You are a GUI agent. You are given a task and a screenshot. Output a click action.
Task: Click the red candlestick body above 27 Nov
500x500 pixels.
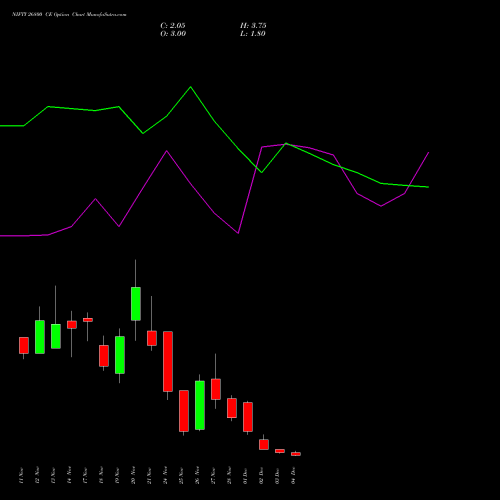point(216,389)
